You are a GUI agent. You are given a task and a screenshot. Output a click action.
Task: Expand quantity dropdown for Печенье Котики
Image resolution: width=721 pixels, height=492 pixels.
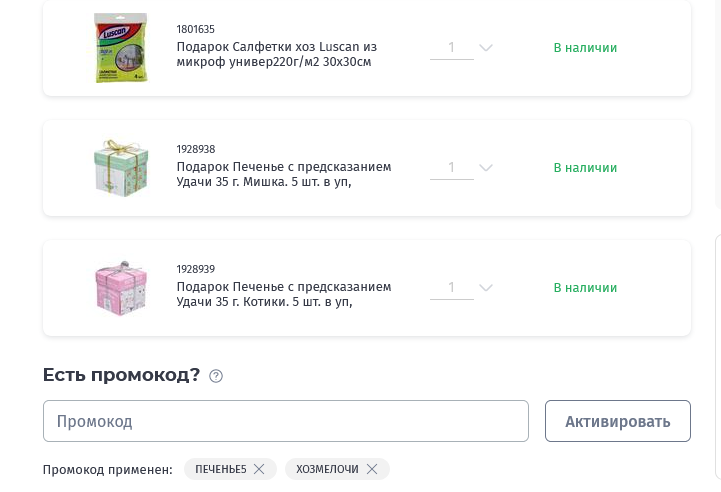pyautogui.click(x=486, y=287)
